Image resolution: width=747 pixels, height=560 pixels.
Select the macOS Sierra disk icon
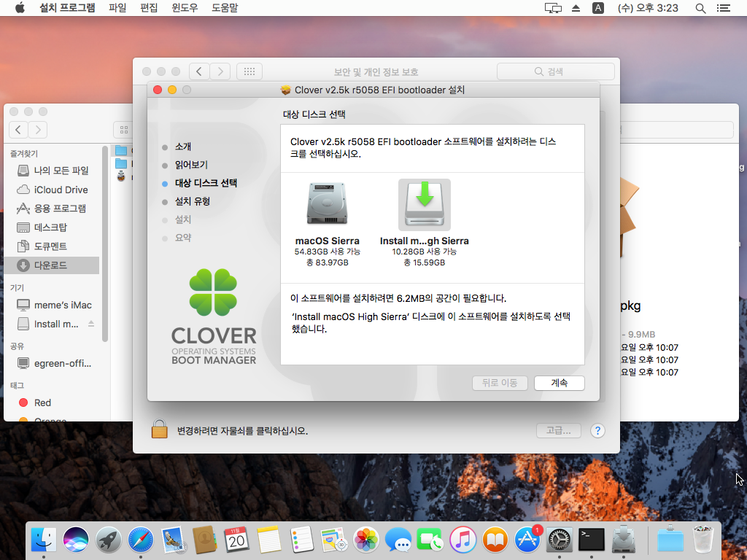(x=327, y=204)
